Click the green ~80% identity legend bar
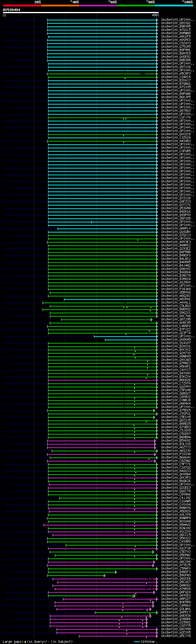The image size is (196, 644). (x=136, y=6)
